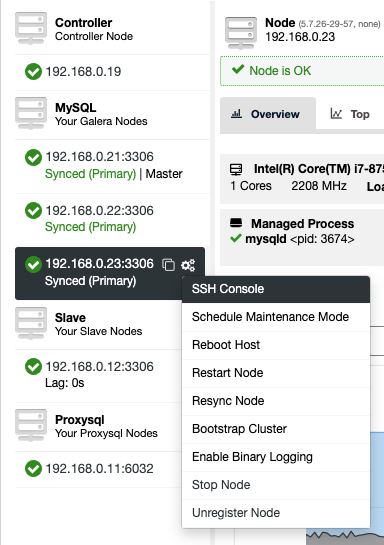Select controller node 192.168.0.19
Viewport: 384px width, 545px height.
coord(83,72)
